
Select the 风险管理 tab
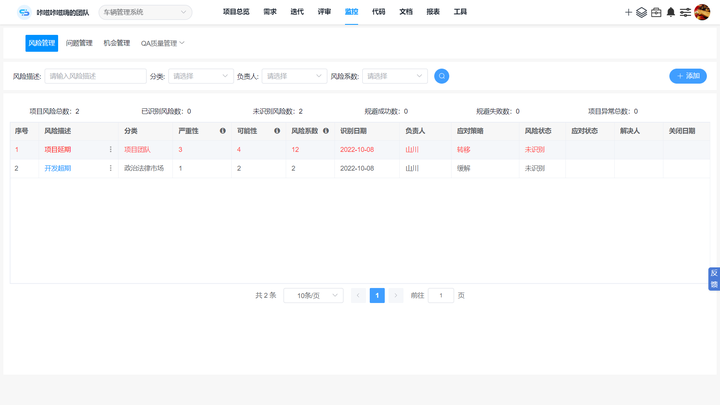tap(42, 43)
